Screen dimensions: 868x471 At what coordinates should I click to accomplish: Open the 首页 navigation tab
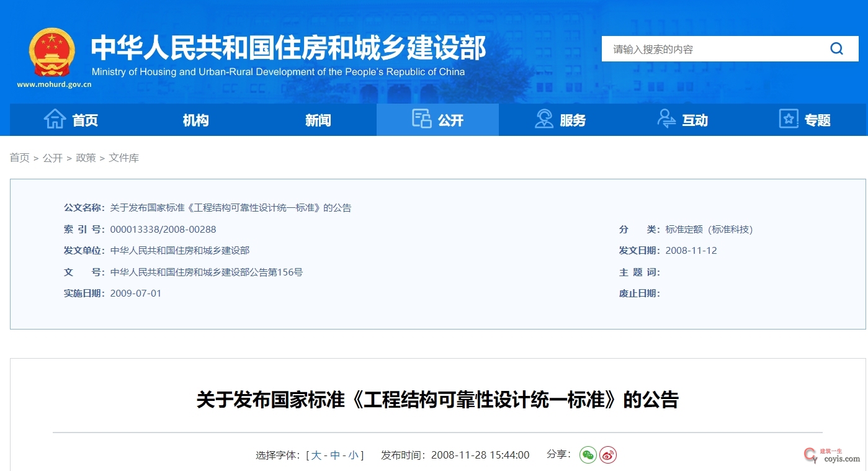[x=71, y=120]
